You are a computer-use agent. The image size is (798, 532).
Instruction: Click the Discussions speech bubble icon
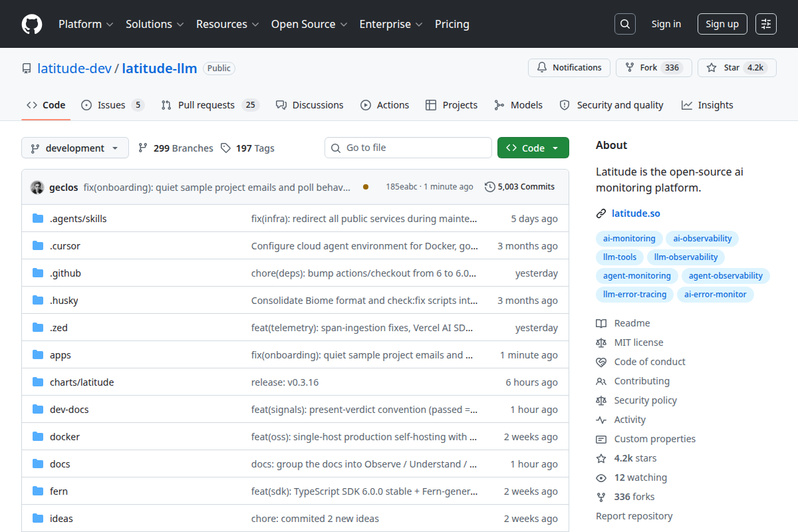[281, 105]
